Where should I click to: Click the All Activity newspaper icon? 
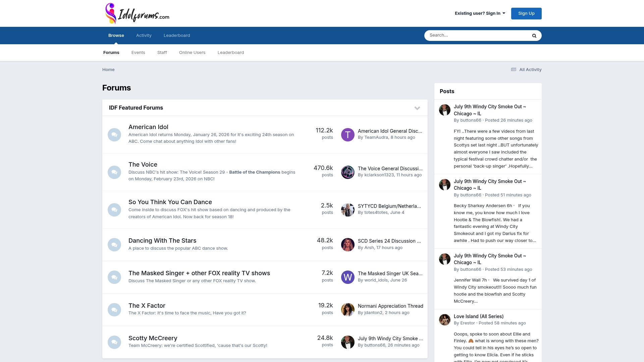[x=514, y=69]
